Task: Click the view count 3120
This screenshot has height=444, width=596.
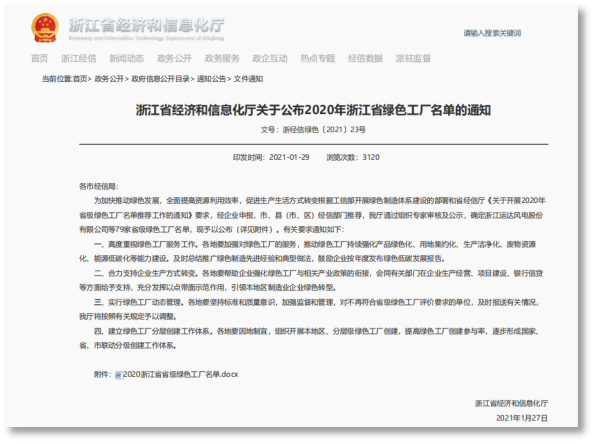Action: [371, 157]
